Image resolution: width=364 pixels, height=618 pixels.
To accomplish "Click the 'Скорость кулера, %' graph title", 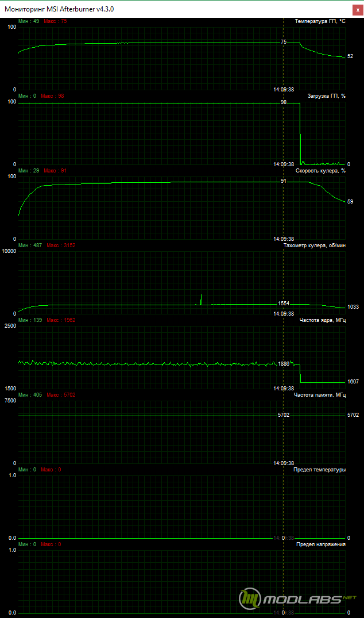I will (x=320, y=171).
